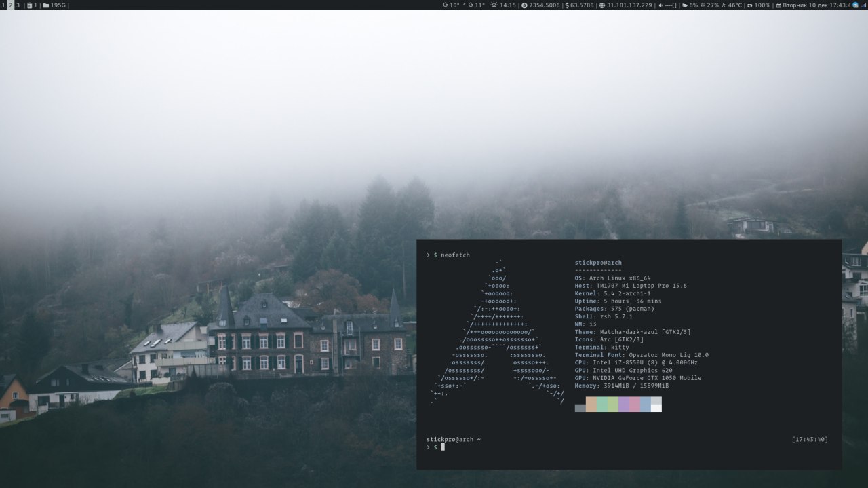The height and width of the screenshot is (488, 868).
Task: Click the [17:43:40] timestamp in terminal
Action: tap(810, 439)
